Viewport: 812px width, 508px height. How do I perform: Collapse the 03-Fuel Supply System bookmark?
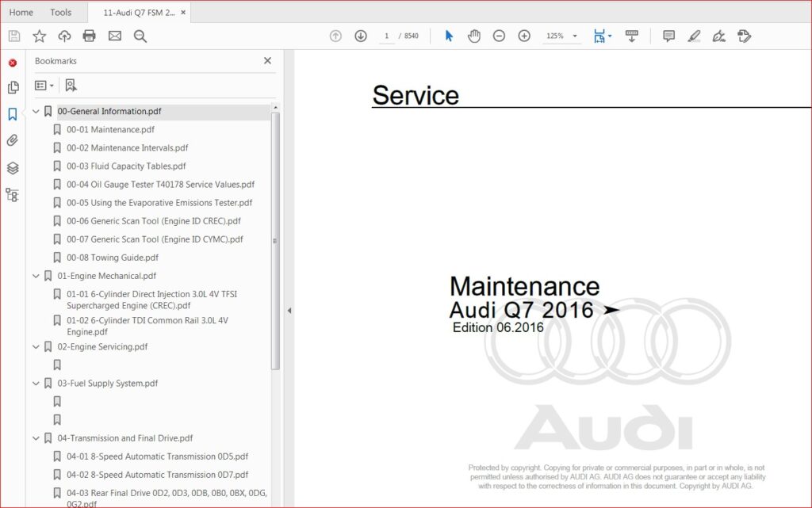(36, 384)
